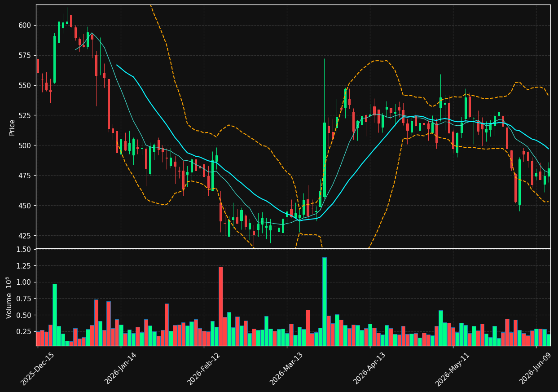The height and width of the screenshot is (392, 558).
Task: Click the 575 price axis label
Action: pyautogui.click(x=25, y=55)
